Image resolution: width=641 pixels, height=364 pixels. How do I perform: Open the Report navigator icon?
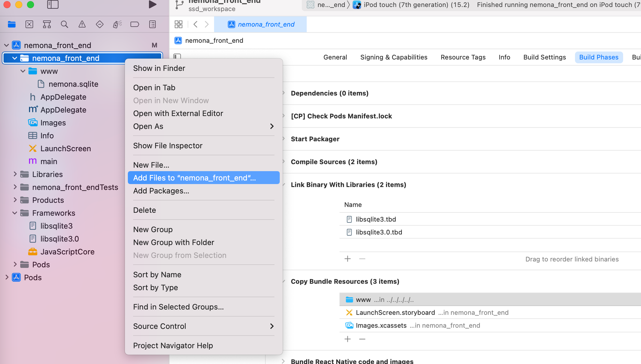[x=153, y=24]
